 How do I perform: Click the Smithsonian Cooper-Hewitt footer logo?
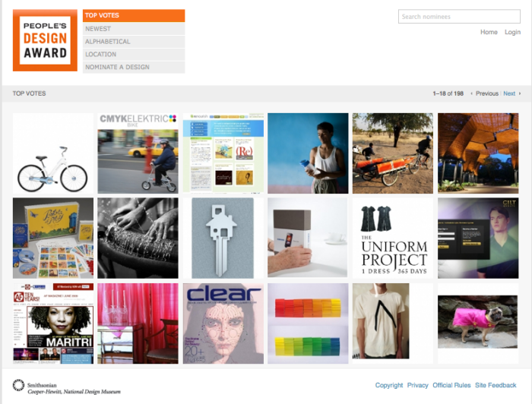pyautogui.click(x=66, y=387)
